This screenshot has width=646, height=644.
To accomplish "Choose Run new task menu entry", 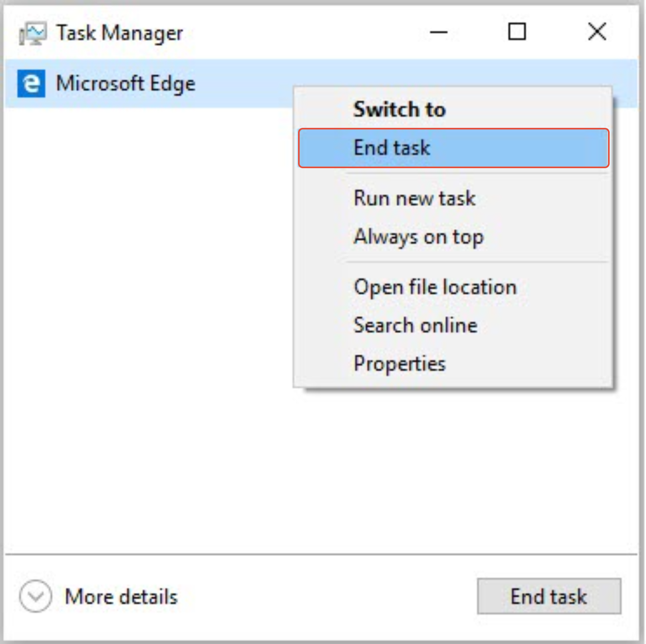I will coord(415,198).
